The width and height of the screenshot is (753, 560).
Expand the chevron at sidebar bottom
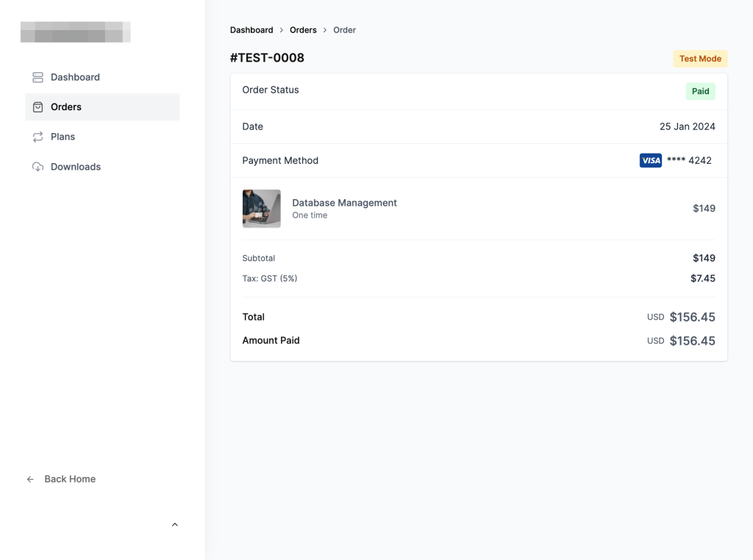[175, 525]
